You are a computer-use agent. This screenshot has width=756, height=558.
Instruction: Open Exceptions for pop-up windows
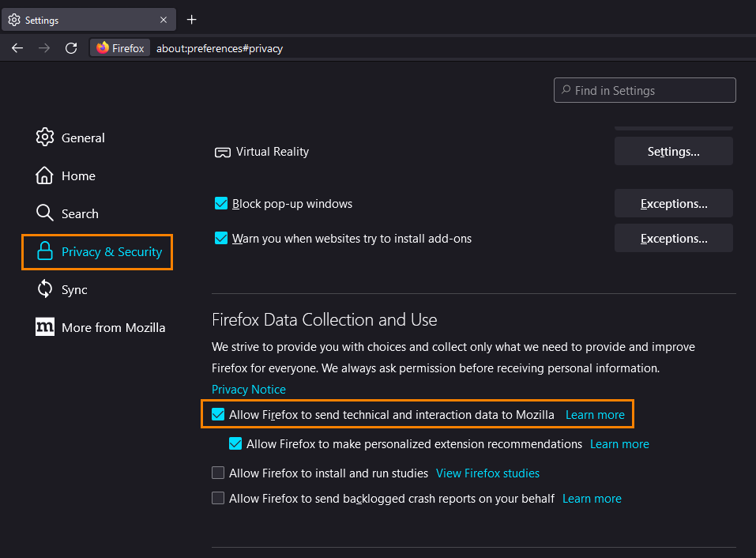[x=674, y=204]
